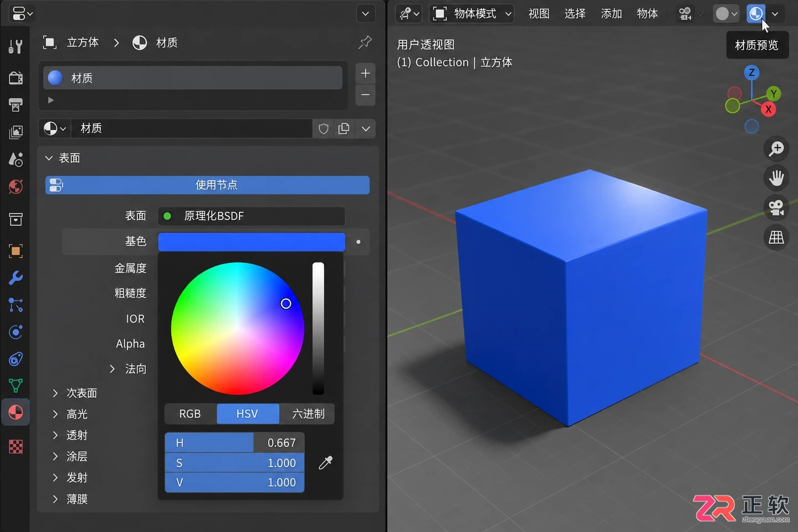Open the 视图 menu

539,13
